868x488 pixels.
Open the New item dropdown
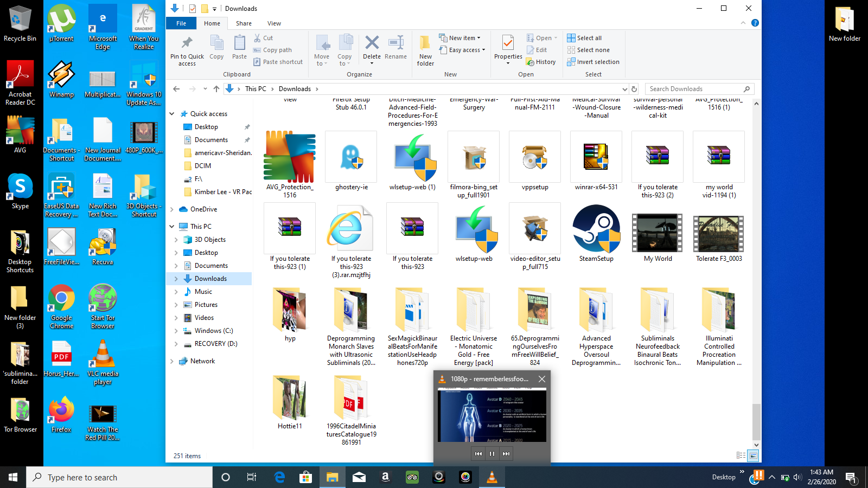[x=460, y=38]
